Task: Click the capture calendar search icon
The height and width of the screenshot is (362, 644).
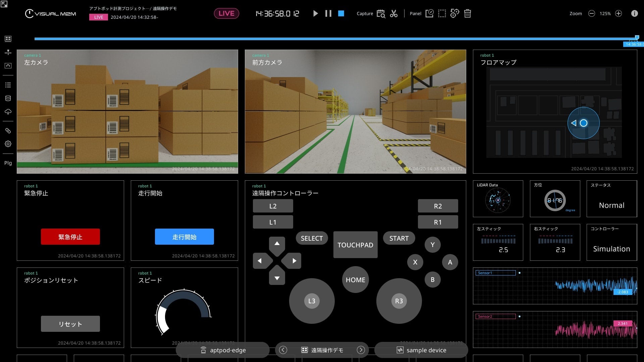Action: (381, 13)
